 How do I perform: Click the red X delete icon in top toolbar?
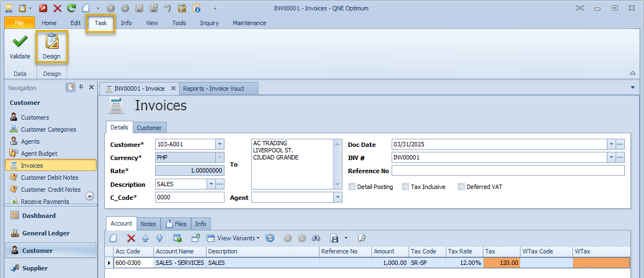click(x=57, y=8)
